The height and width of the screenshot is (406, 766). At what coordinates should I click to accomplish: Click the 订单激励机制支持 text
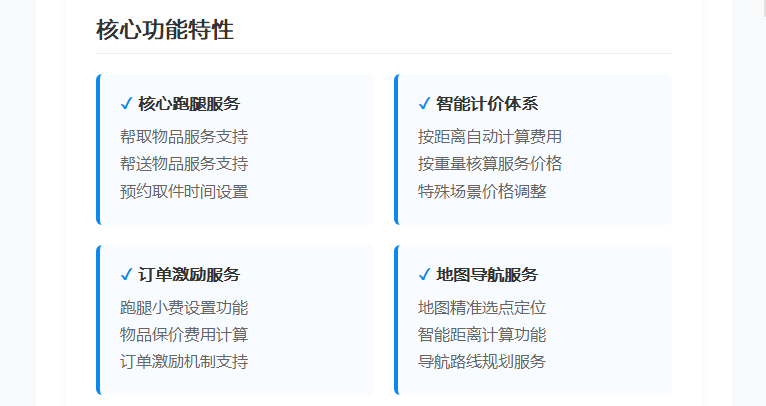tap(184, 362)
